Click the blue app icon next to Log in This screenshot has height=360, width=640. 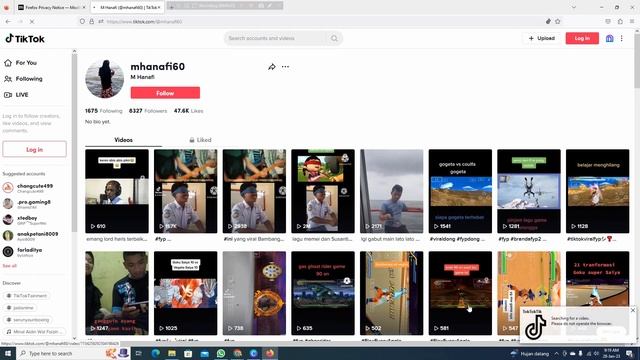(609, 38)
